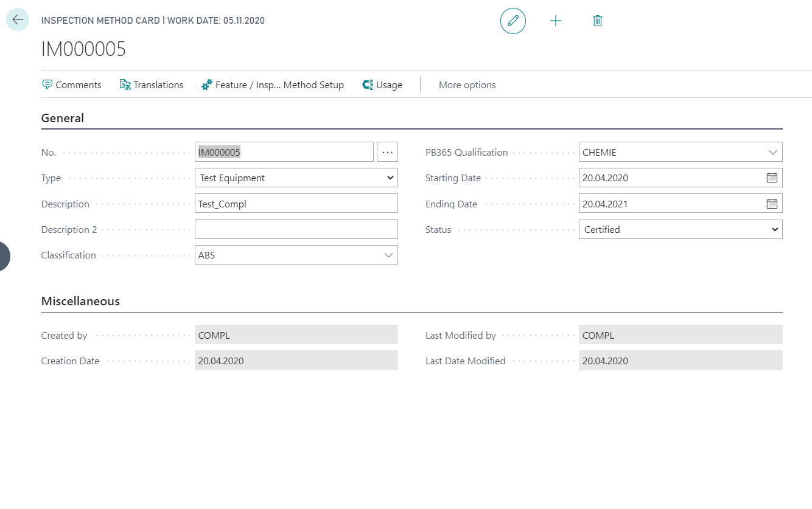Open the Status dropdown
The width and height of the screenshot is (812, 509).
tap(681, 229)
